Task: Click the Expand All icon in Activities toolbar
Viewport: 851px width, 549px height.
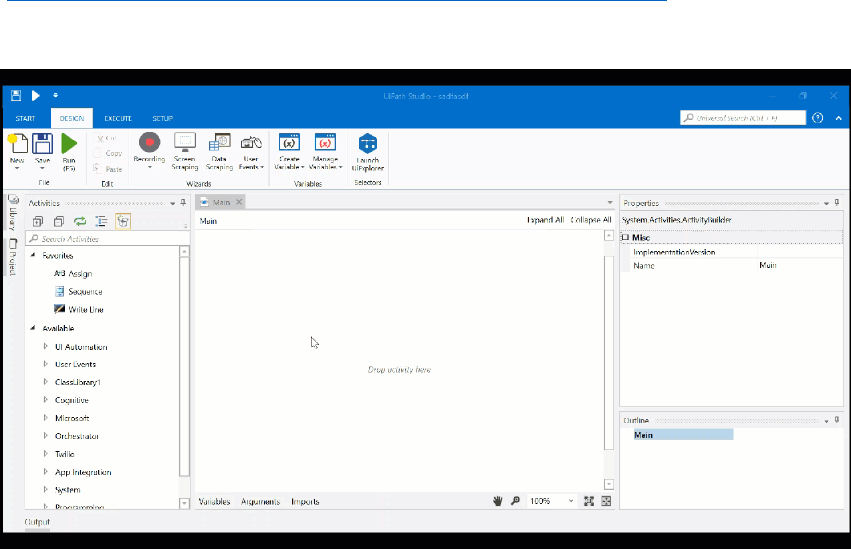Action: [x=37, y=221]
